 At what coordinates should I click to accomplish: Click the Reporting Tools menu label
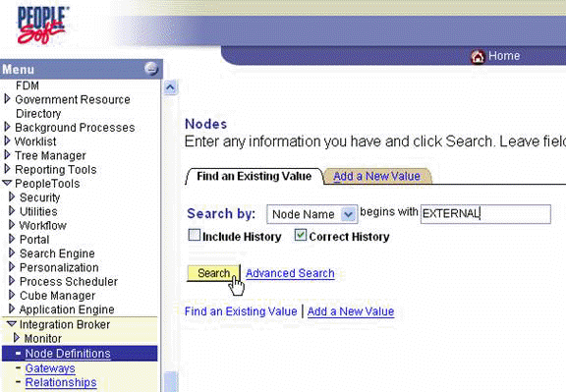(x=56, y=170)
